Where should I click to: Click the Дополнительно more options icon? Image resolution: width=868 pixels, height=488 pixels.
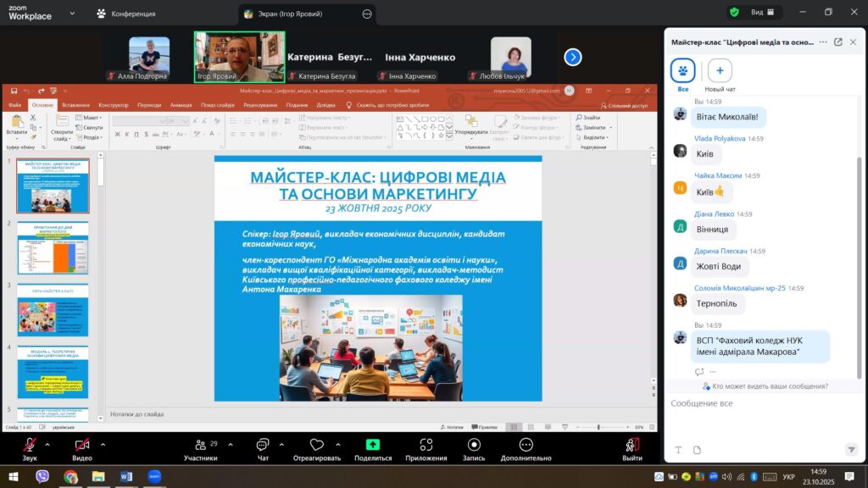526,445
